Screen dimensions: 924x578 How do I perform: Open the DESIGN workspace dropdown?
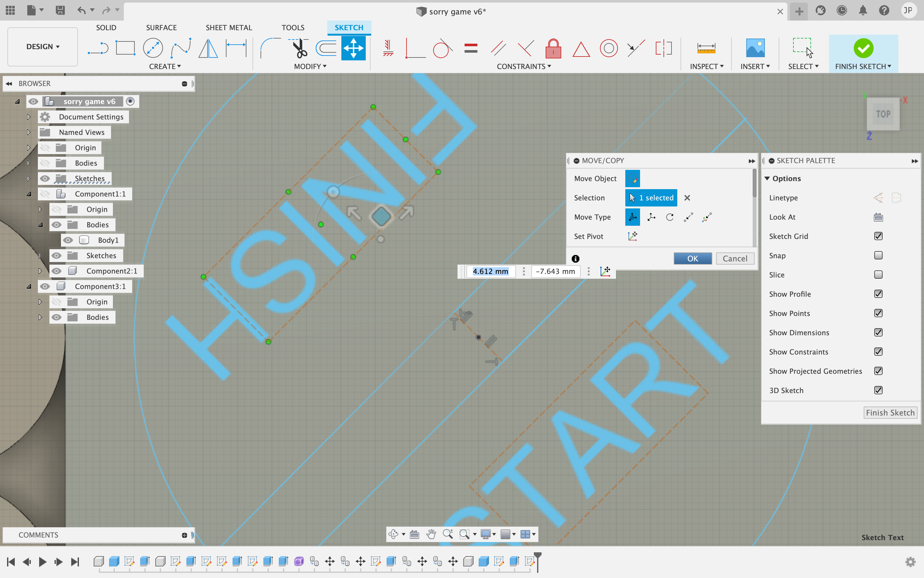(43, 47)
